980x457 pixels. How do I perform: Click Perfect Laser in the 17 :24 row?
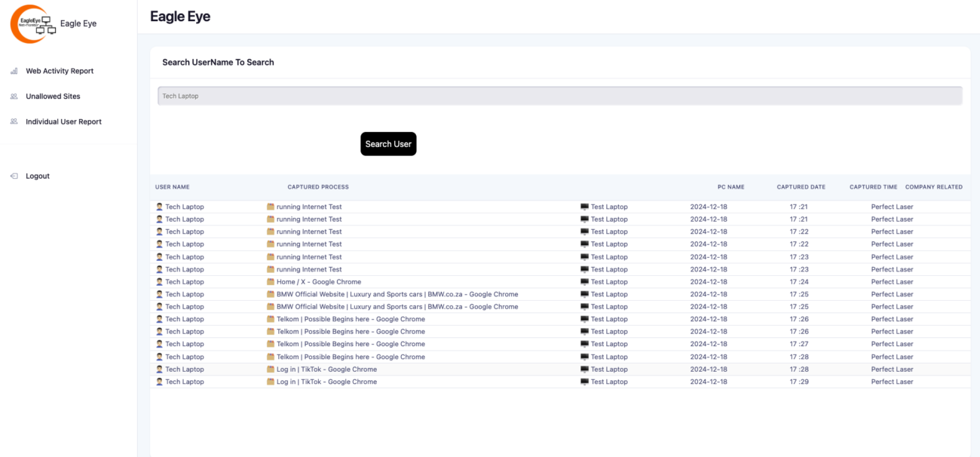click(893, 282)
